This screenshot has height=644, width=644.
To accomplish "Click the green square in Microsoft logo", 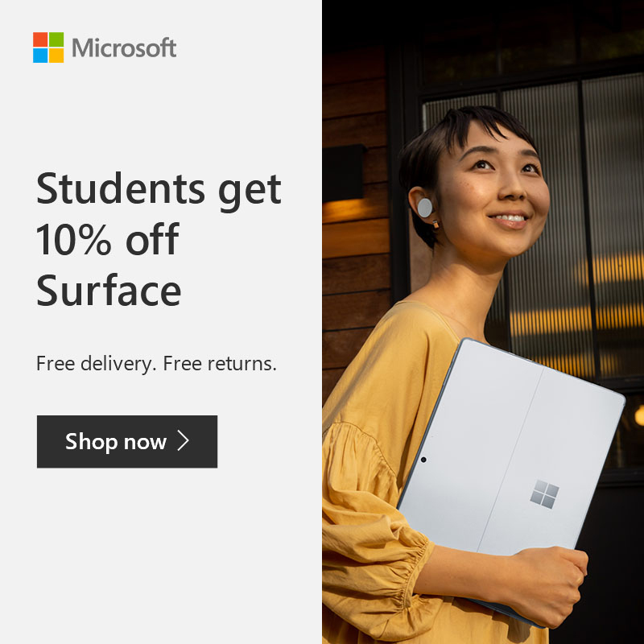I will [56, 39].
